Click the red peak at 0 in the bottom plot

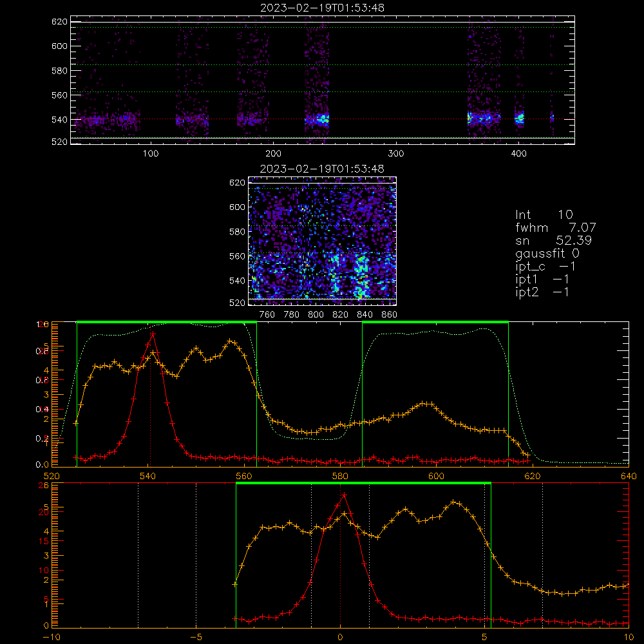(x=344, y=495)
